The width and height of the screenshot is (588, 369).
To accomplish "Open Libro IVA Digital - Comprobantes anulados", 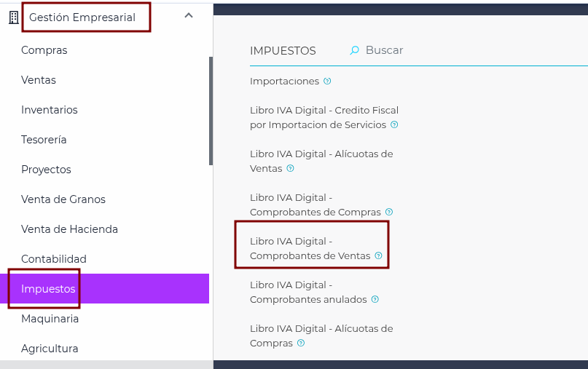I will click(x=308, y=292).
